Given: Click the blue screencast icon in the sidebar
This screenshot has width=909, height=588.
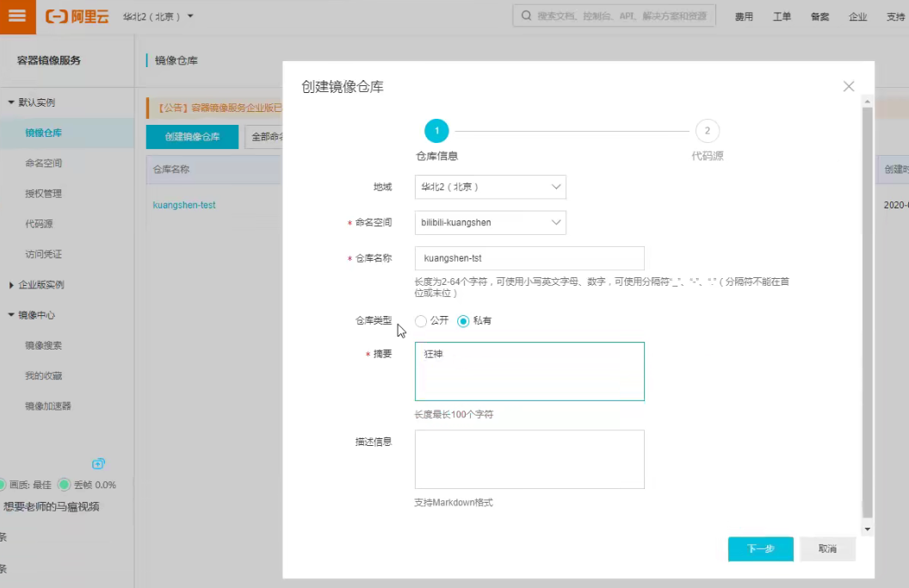Looking at the screenshot, I should tap(98, 463).
